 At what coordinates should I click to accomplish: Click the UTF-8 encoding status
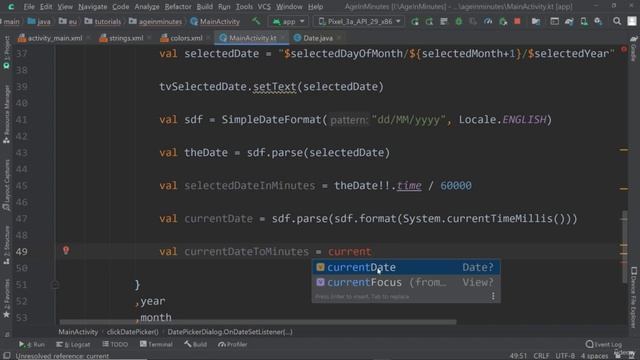pos(565,356)
